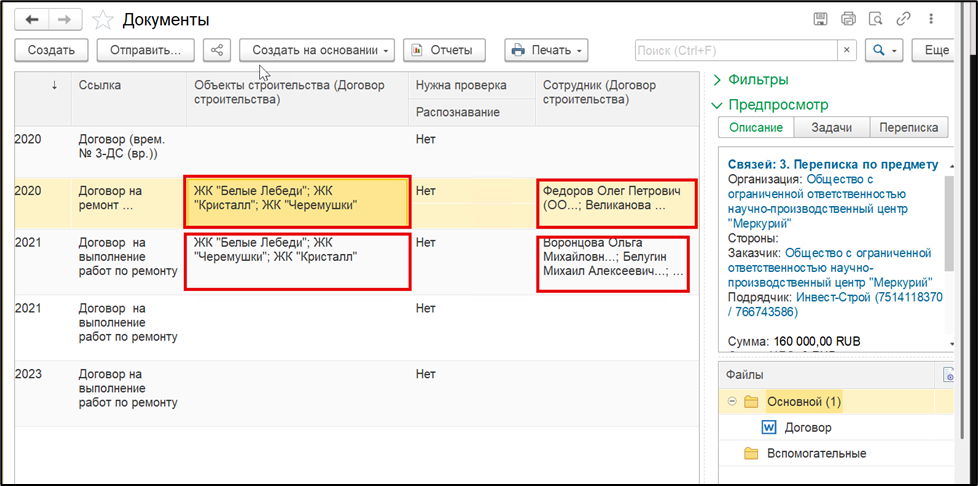
Task: Switch to the Описание tab
Action: click(755, 127)
